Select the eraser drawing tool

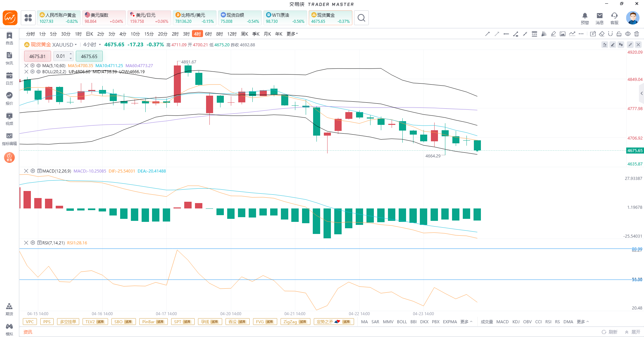(x=602, y=34)
